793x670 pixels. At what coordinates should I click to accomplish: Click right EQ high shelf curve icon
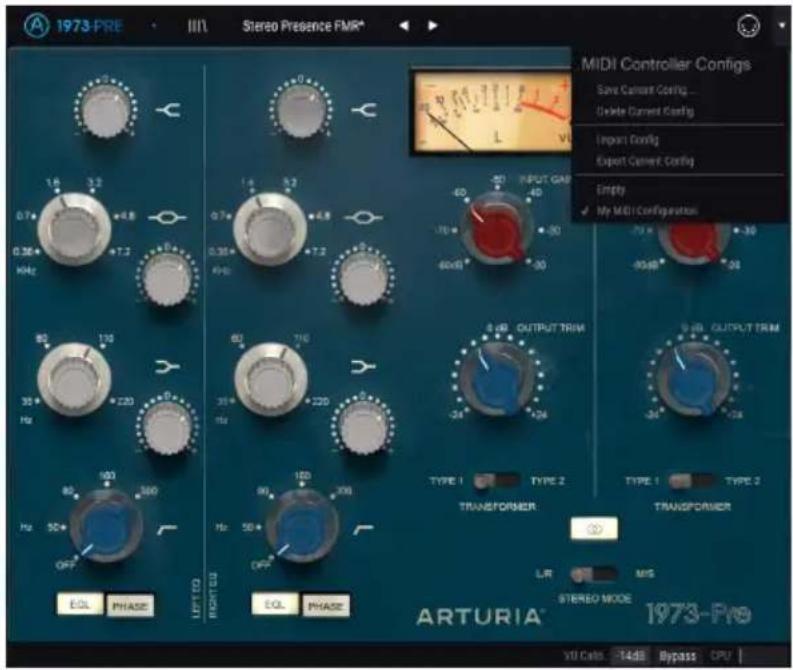(x=364, y=110)
